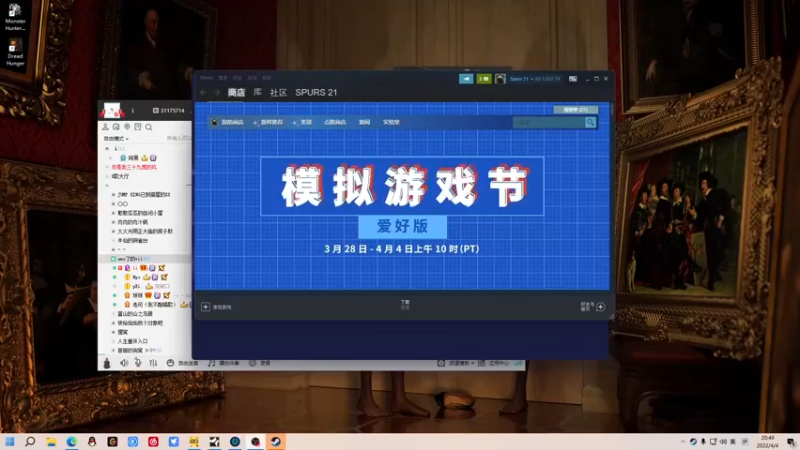Click the store search magnifier icon
Screen dimensions: 800x450
pos(590,122)
